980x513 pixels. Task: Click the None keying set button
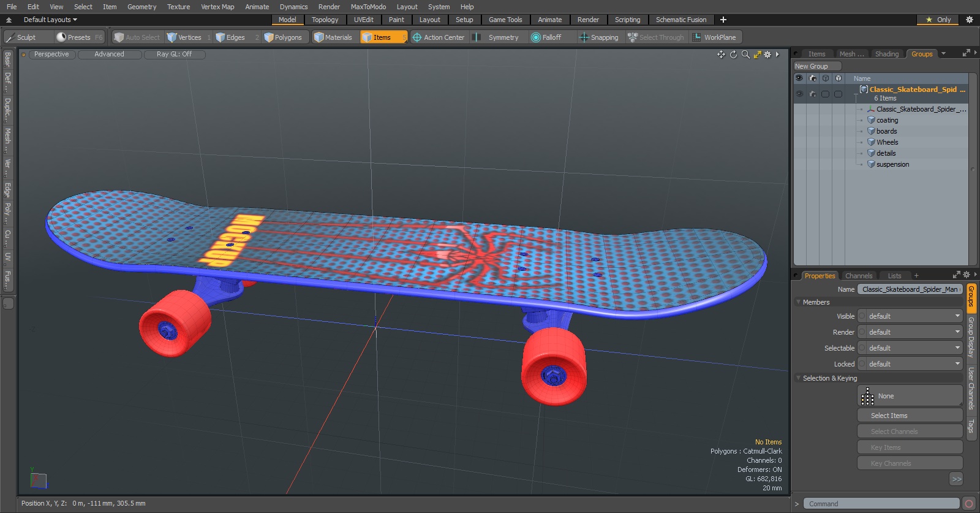pyautogui.click(x=910, y=396)
